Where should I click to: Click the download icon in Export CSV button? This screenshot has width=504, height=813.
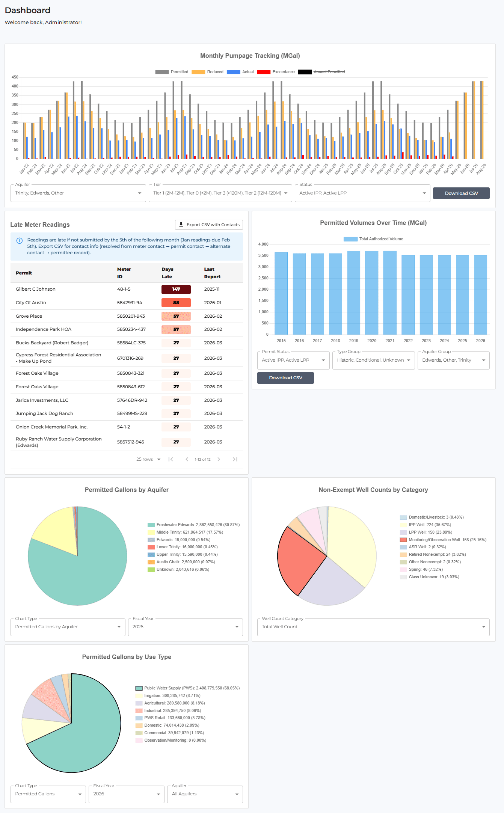point(181,225)
